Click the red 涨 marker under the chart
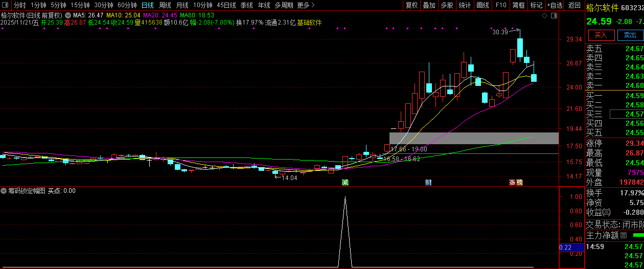This screenshot has width=644, height=269. 512,182
